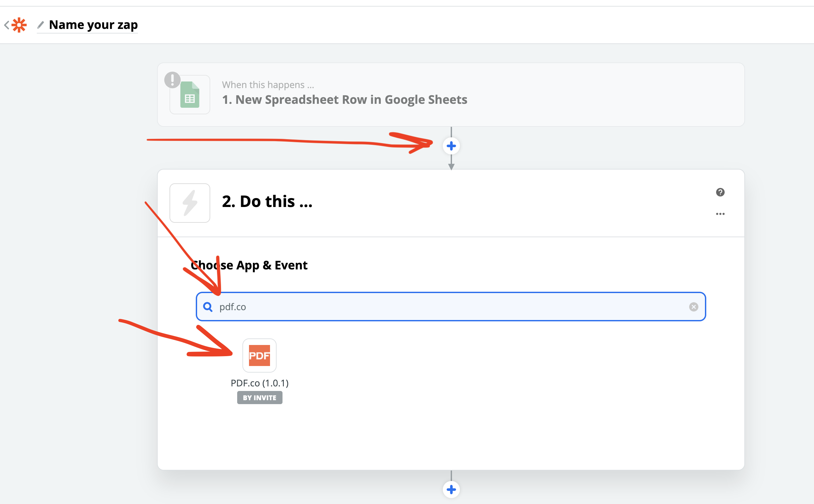Click the '2. Do this ...' step heading
The height and width of the screenshot is (504, 814).
267,201
